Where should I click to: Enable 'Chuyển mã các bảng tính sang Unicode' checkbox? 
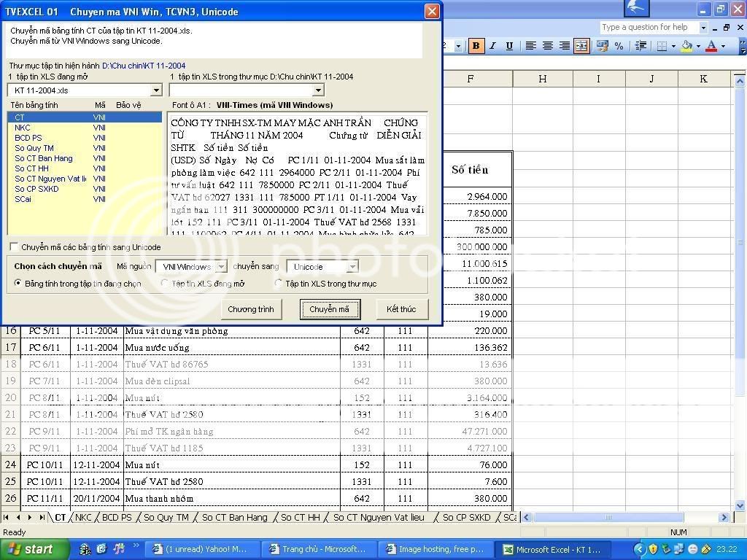14,247
